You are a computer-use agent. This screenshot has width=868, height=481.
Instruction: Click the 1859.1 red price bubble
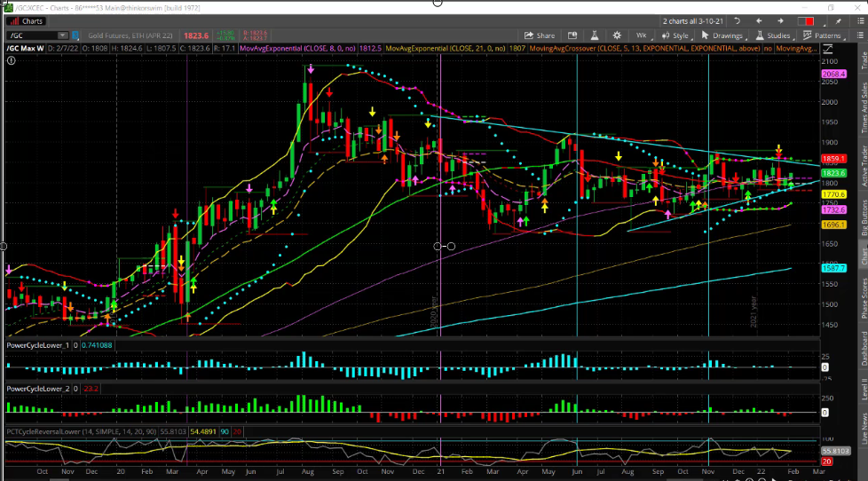(833, 159)
